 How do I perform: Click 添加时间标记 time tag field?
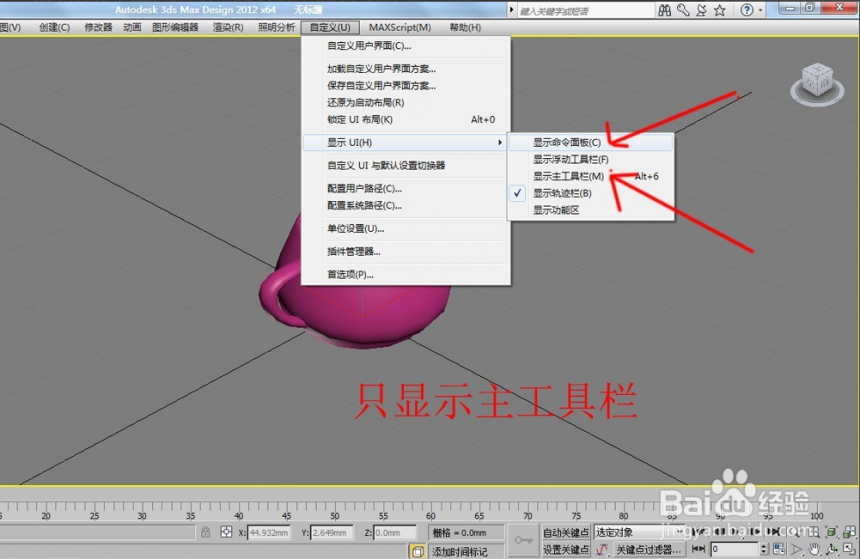[x=465, y=552]
